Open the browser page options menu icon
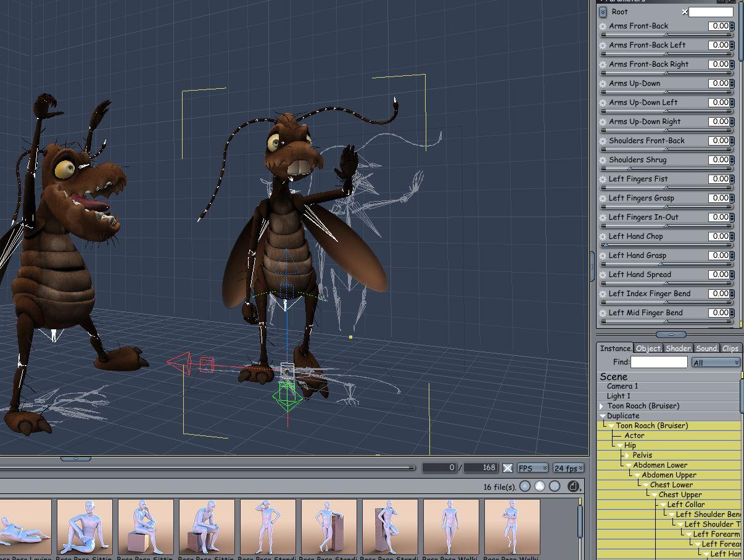This screenshot has height=560, width=744. click(574, 487)
